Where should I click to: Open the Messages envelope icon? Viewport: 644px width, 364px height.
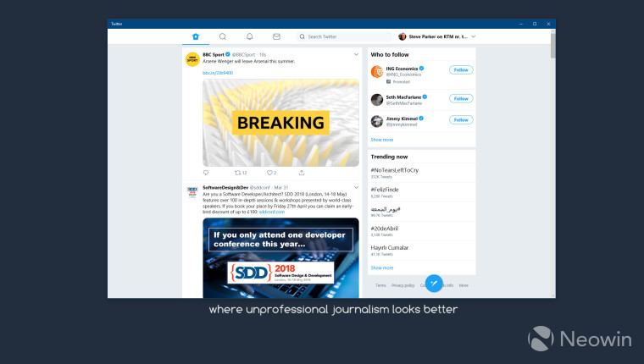click(276, 36)
